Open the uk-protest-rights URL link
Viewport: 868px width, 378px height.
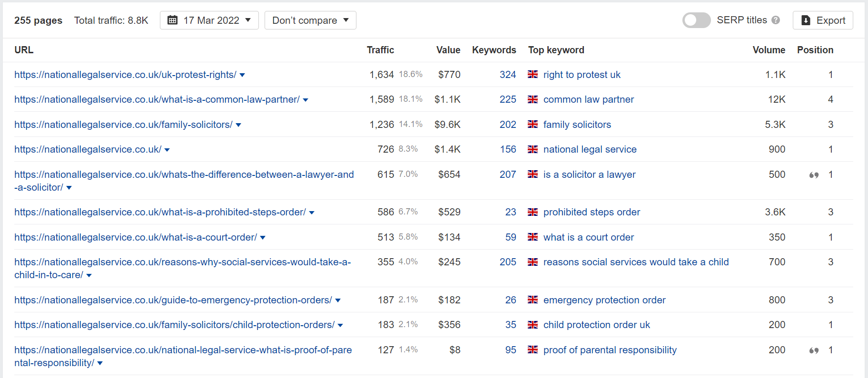pyautogui.click(x=125, y=75)
